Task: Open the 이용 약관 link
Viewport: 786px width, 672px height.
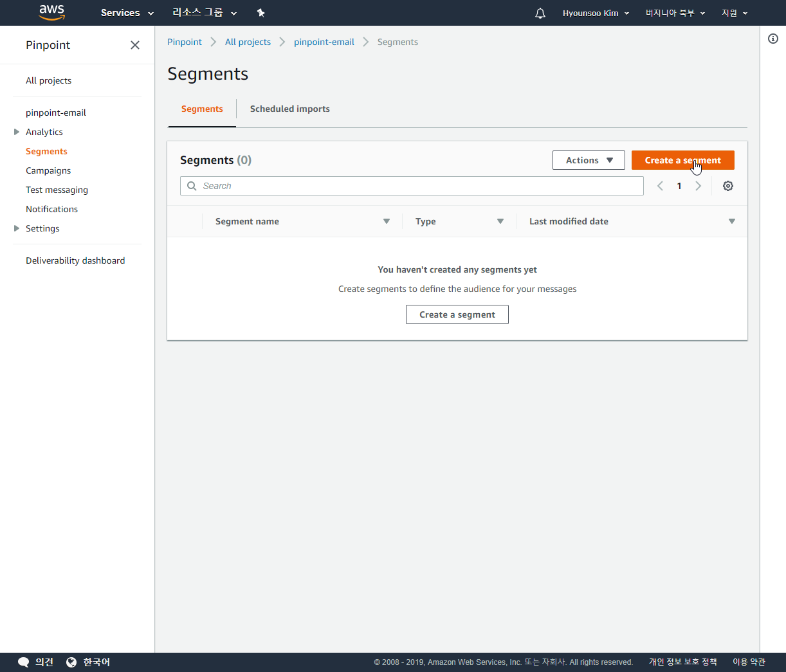Action: (749, 662)
